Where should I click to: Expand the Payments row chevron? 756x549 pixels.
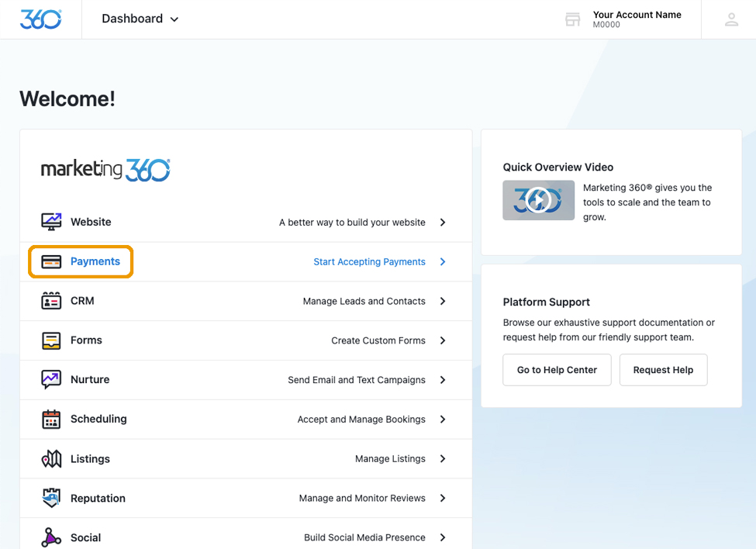coord(443,262)
